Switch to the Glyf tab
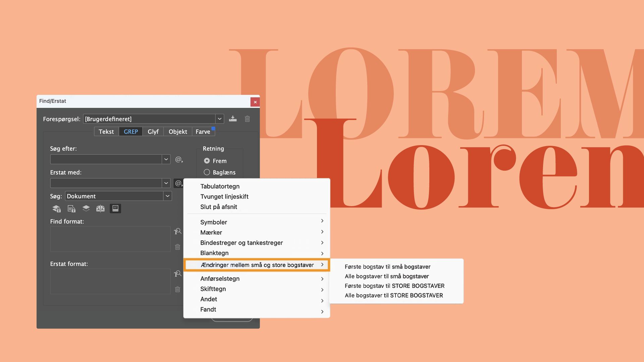Screen dimensions: 644x362 (153, 132)
